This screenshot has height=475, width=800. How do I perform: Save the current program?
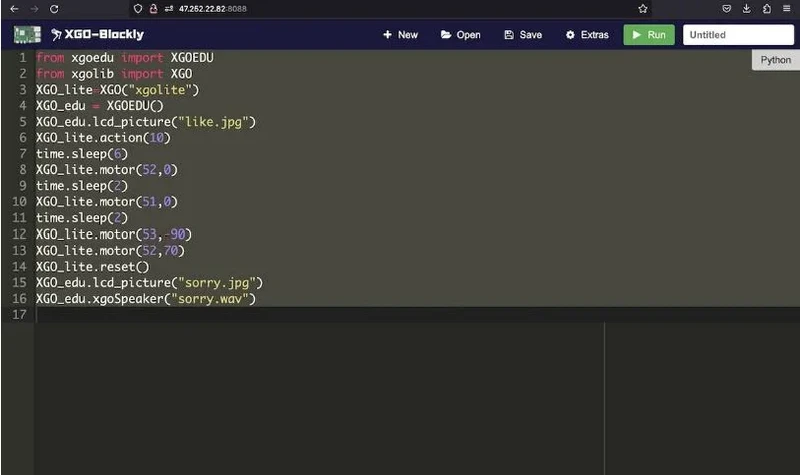tap(523, 35)
